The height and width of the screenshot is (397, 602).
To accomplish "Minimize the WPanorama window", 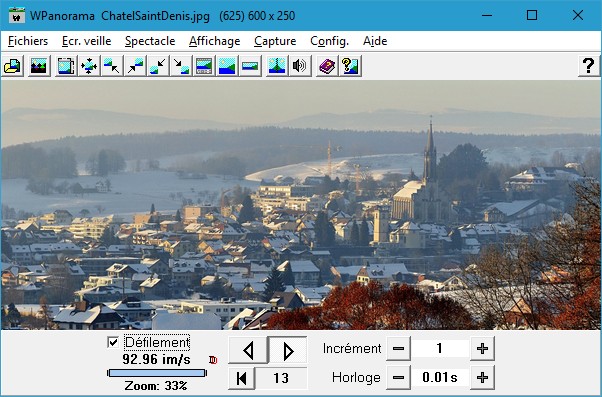I will pos(487,16).
